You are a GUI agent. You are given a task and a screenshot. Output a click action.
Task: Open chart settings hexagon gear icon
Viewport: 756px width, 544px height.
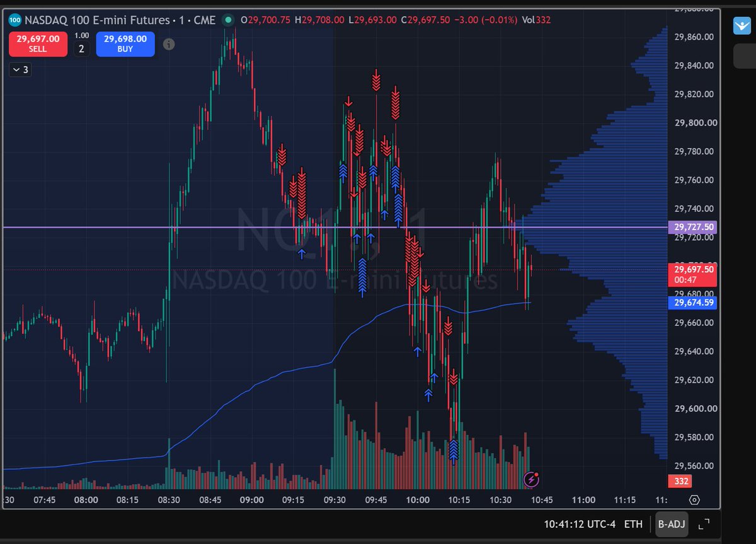click(x=694, y=500)
